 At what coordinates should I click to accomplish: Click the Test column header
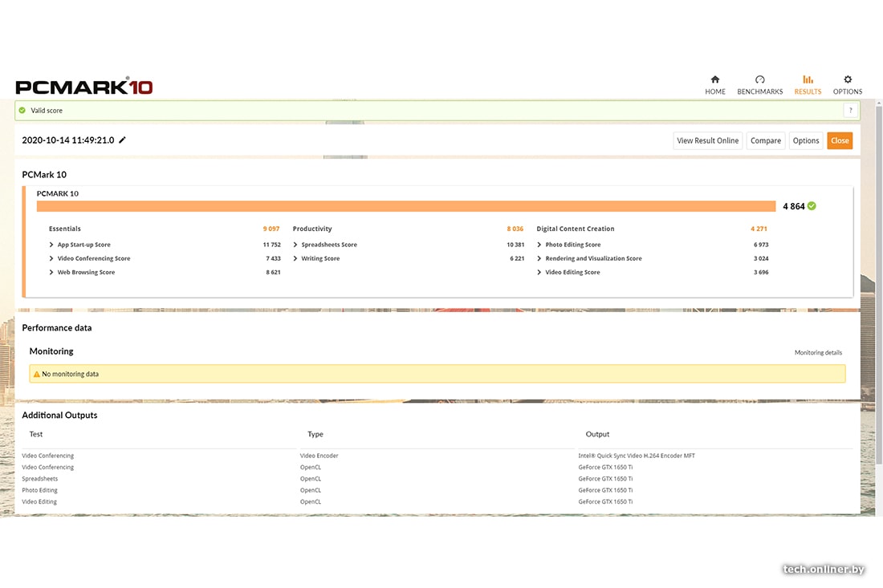35,434
